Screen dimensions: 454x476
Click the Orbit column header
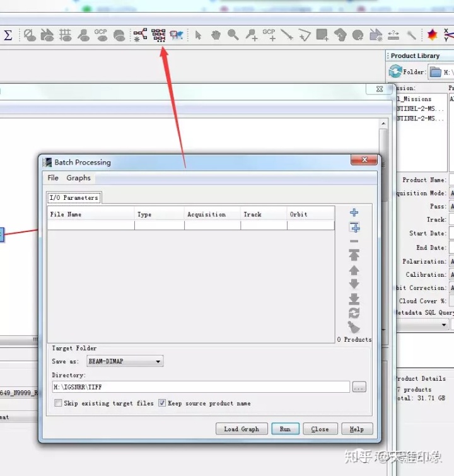(x=311, y=214)
